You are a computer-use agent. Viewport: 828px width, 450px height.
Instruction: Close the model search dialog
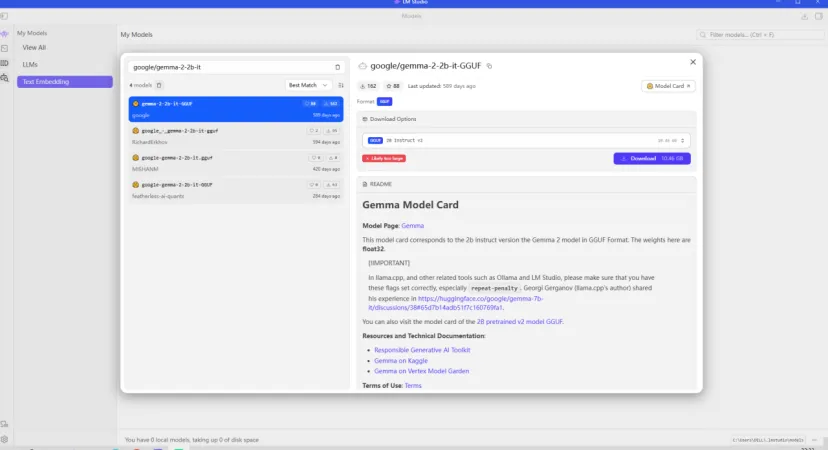point(693,62)
